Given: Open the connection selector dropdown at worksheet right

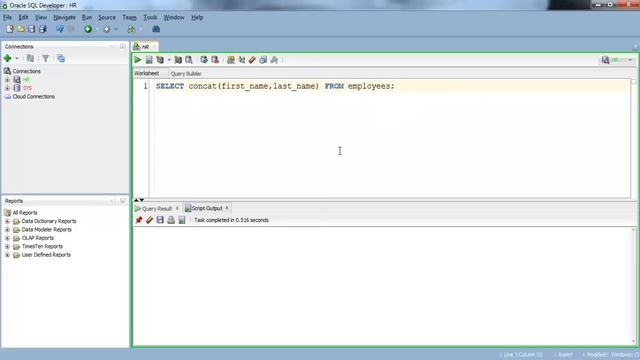Looking at the screenshot, I should 631,60.
